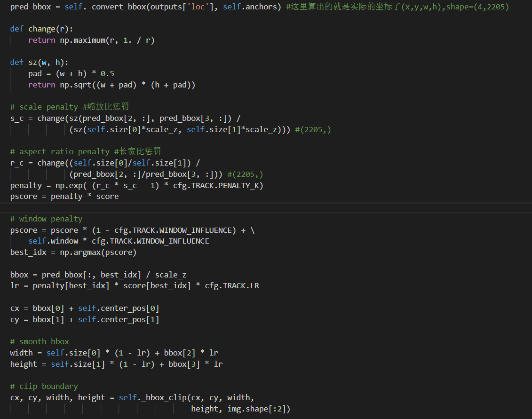The width and height of the screenshot is (532, 419).
Task: Click 'pscore = pscore * (1 - cfg.TRACK.WINDOW_INFLUENCE)' line
Action: [x=132, y=230]
